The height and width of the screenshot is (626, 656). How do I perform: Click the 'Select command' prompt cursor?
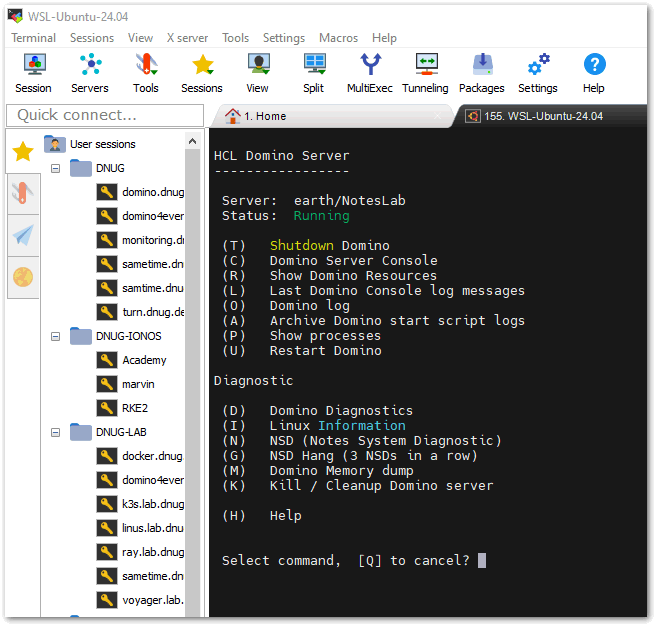pos(482,561)
